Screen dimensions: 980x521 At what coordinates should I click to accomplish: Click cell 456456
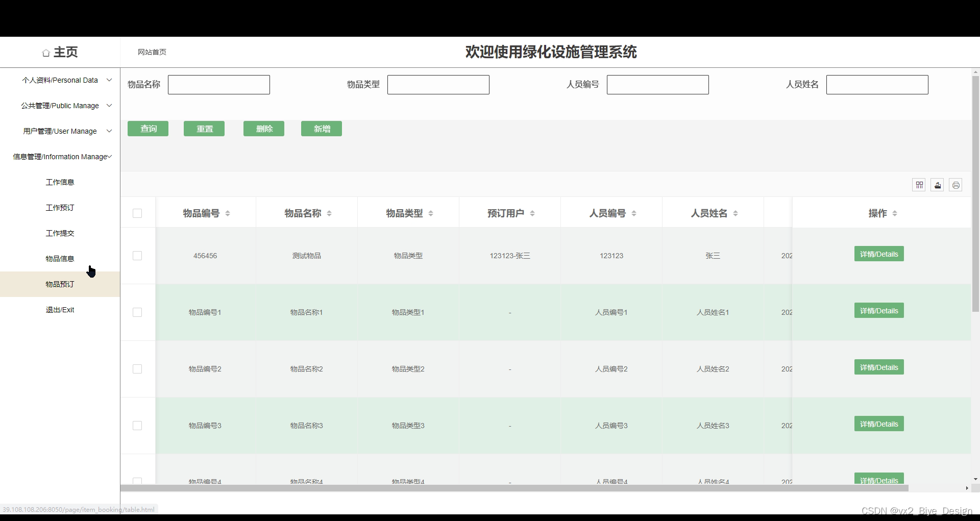pyautogui.click(x=205, y=256)
